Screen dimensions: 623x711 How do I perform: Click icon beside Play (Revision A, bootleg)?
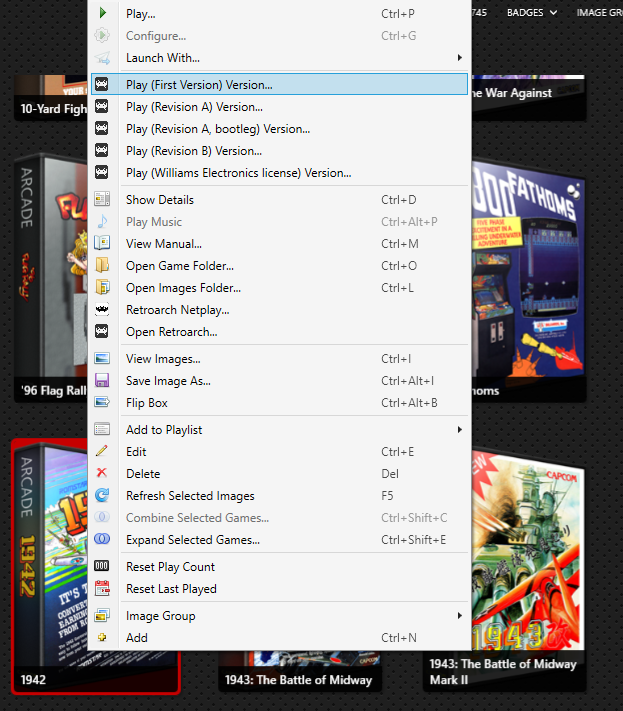(102, 129)
